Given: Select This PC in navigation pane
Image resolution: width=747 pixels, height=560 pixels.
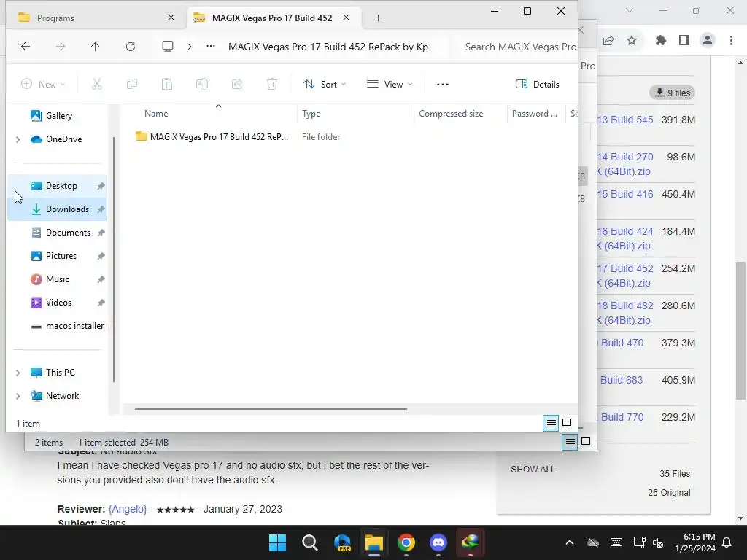Looking at the screenshot, I should coord(60,373).
